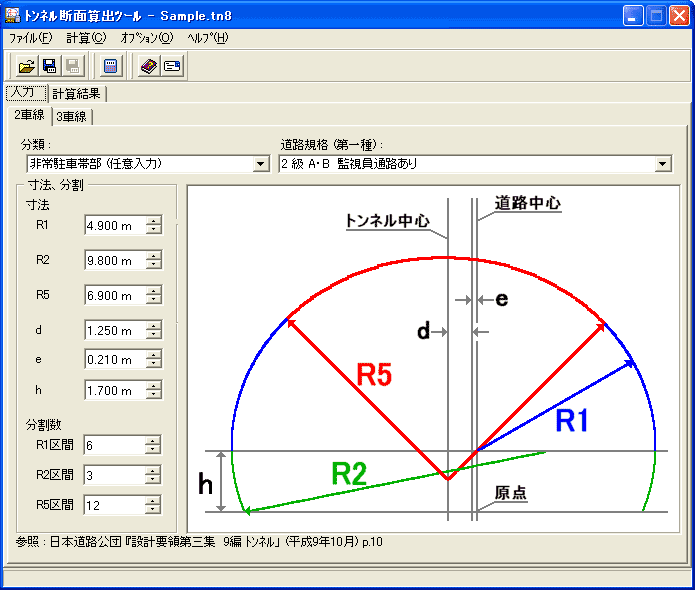Click the e value field 0.210 m
The height and width of the screenshot is (590, 695).
pyautogui.click(x=115, y=359)
